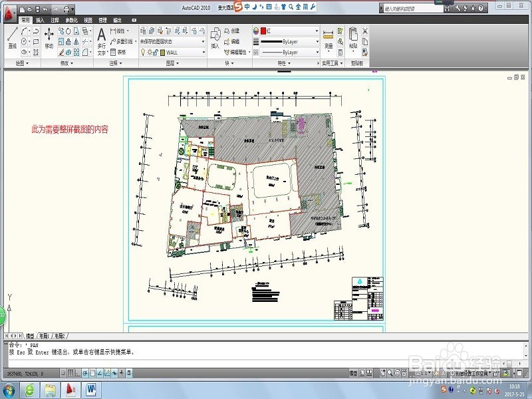Viewport: 532px width, 399px height.
Task: Click the Match Properties icon in clipboard panel
Action: tap(365, 53)
